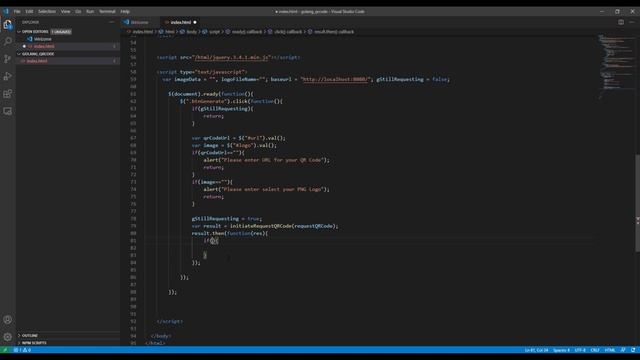Open the Help menu
This screenshot has height=360, width=640.
[x=125, y=11]
